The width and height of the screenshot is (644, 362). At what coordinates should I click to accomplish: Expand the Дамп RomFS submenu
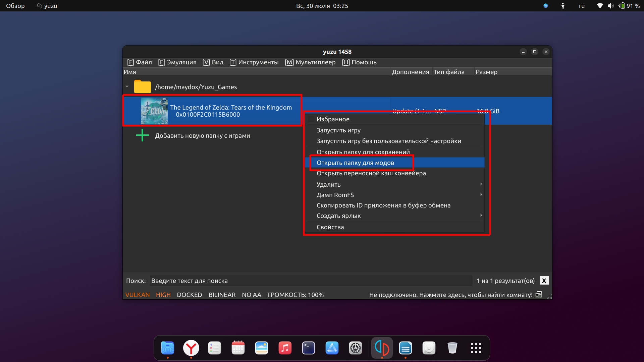point(395,195)
